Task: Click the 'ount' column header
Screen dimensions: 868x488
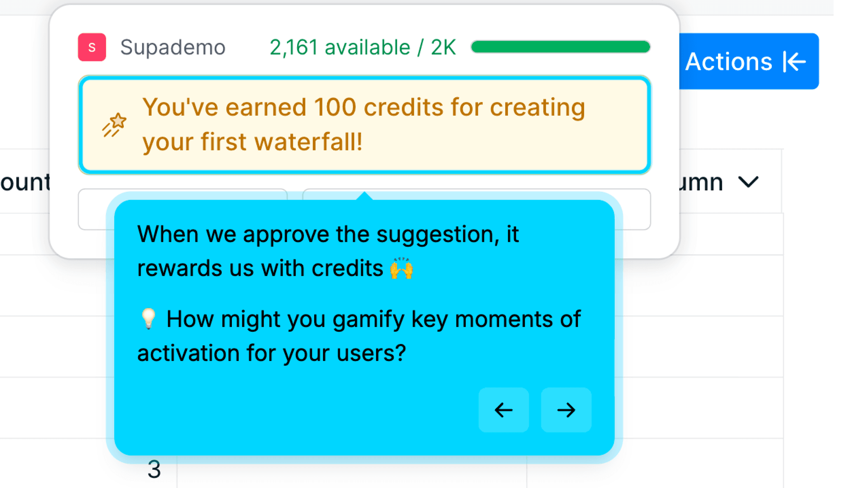Action: point(25,182)
